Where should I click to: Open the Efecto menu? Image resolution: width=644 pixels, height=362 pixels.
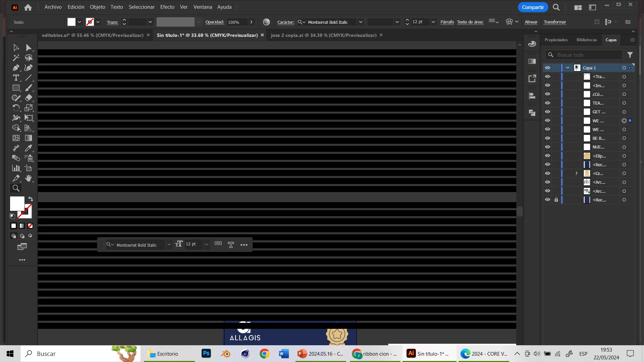[167, 7]
